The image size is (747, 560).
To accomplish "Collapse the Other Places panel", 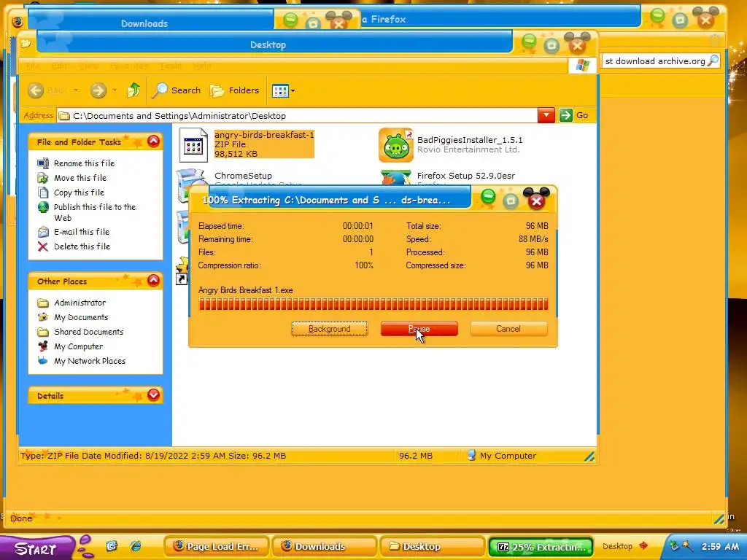I will tap(153, 281).
